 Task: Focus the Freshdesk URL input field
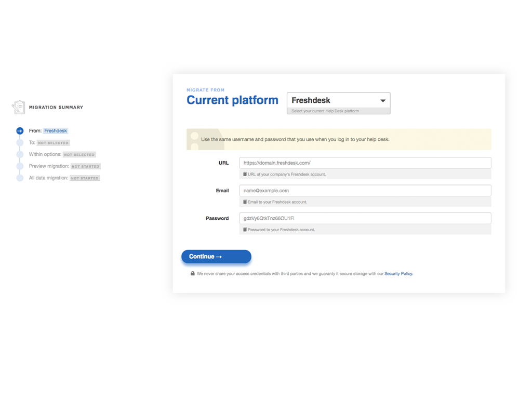365,163
